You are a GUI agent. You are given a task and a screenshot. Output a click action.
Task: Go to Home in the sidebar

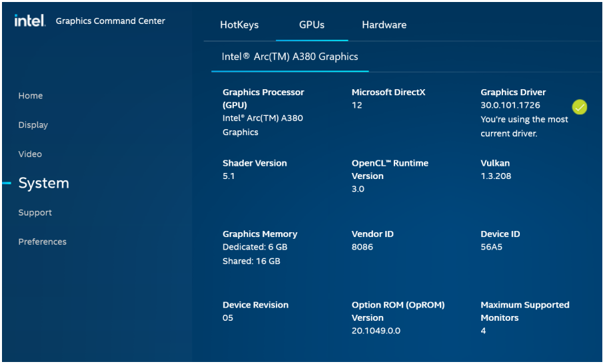[31, 96]
